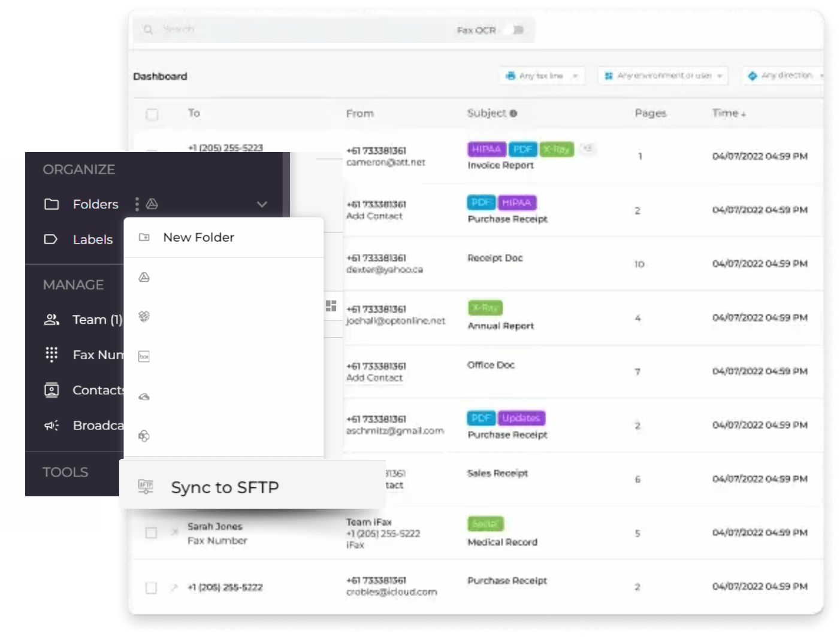
Task: Click the three-dot menu next to Folders
Action: (137, 204)
